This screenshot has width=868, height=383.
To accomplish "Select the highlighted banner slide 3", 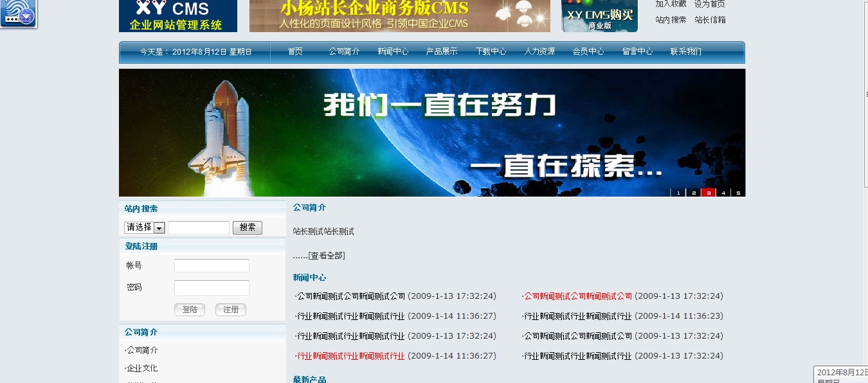I will (x=709, y=193).
